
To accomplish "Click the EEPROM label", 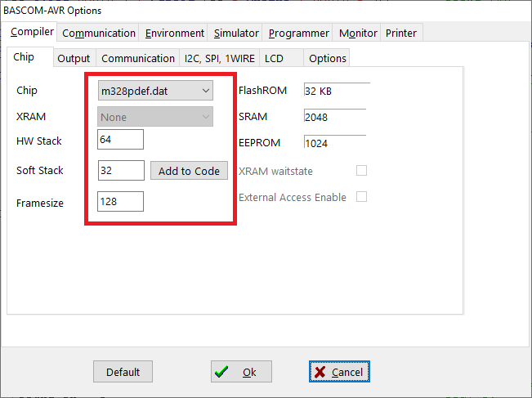I will [x=259, y=142].
